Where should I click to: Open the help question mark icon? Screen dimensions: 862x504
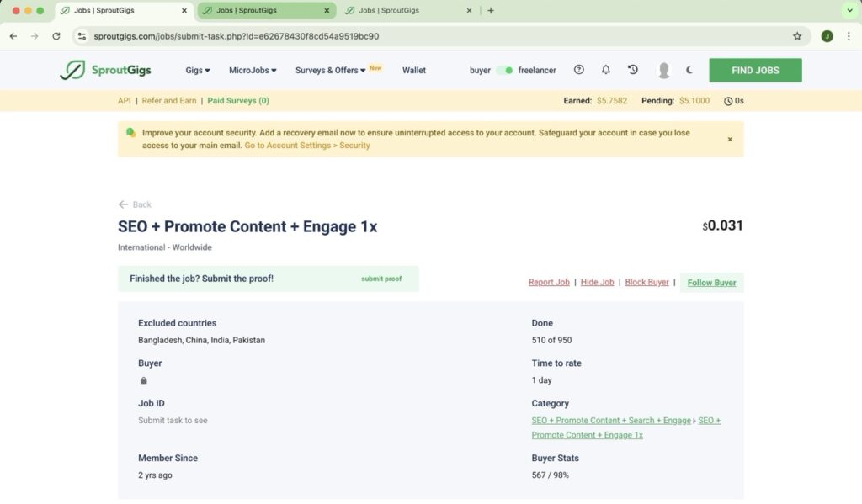578,70
